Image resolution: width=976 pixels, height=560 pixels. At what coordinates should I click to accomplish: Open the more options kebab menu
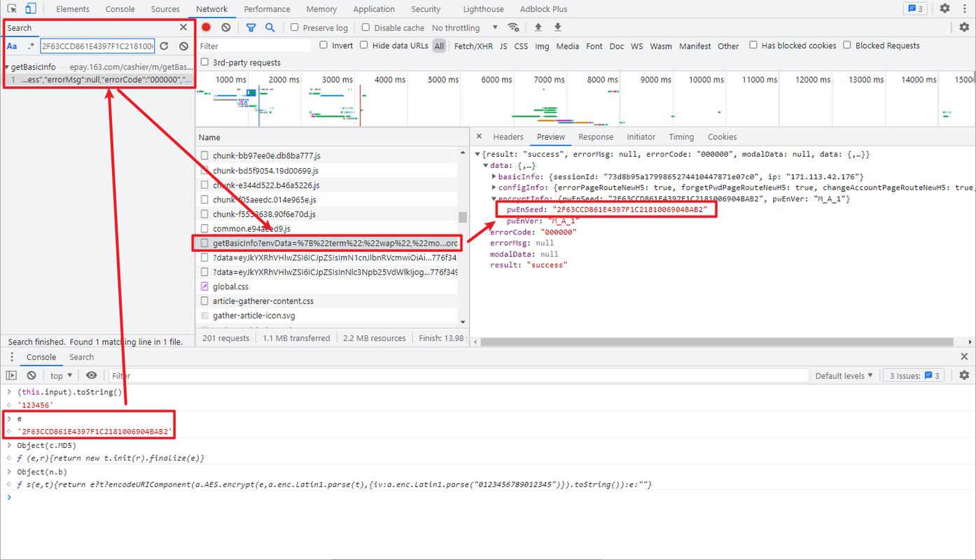click(964, 8)
